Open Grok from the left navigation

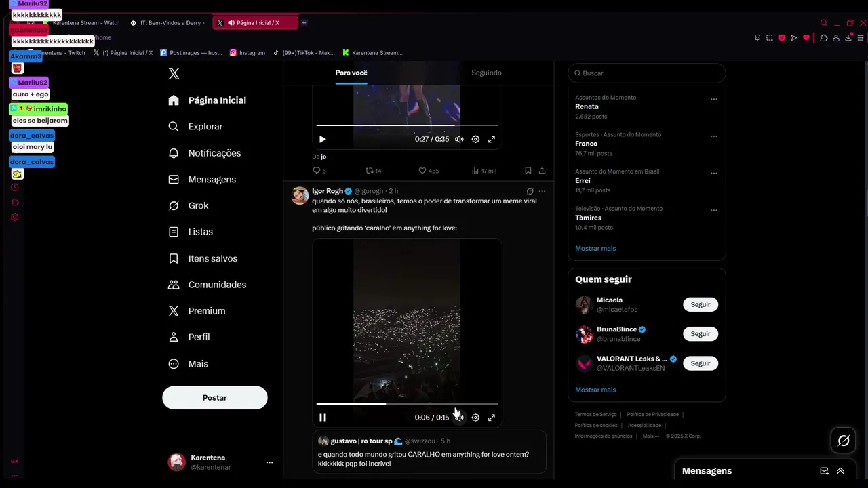[189, 205]
